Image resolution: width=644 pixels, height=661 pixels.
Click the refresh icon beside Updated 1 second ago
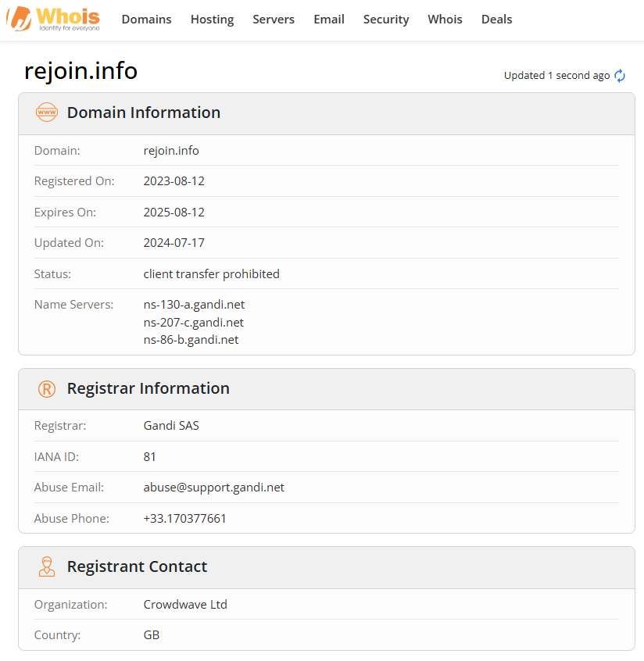[620, 76]
